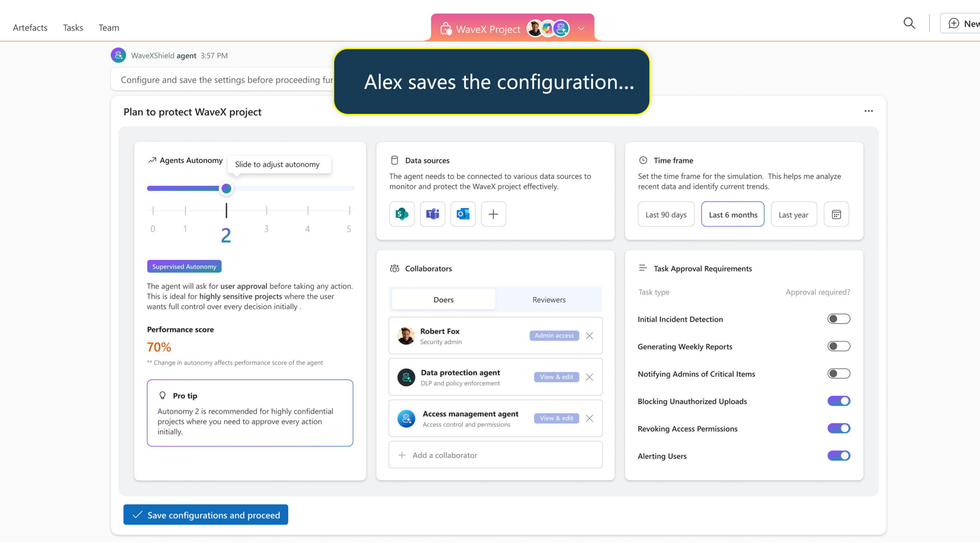Screen dimensions: 980x551
Task: Open the plan's three-dot more options
Action: 868,111
